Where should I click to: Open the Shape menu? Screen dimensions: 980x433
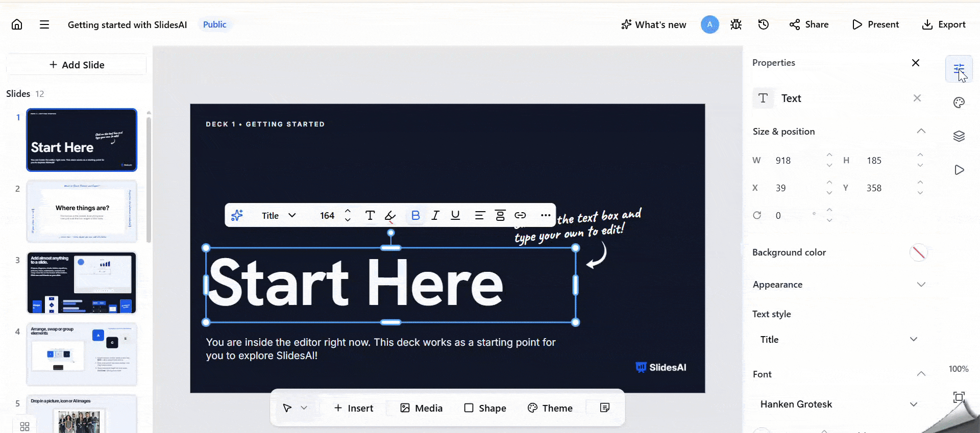(485, 408)
